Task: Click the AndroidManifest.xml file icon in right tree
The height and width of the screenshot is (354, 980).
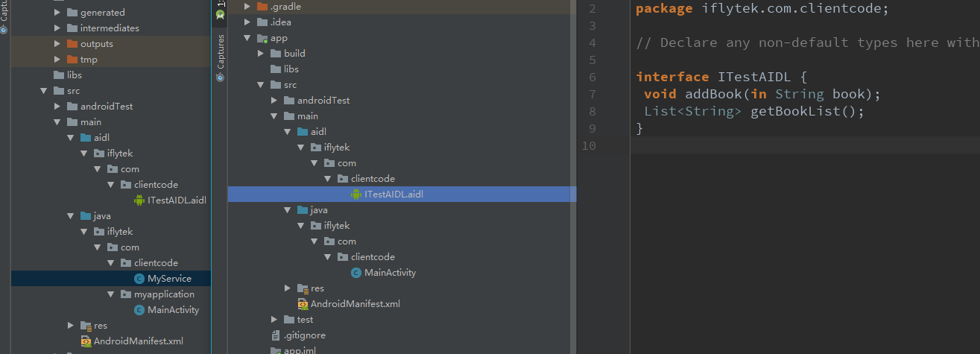Action: click(303, 304)
